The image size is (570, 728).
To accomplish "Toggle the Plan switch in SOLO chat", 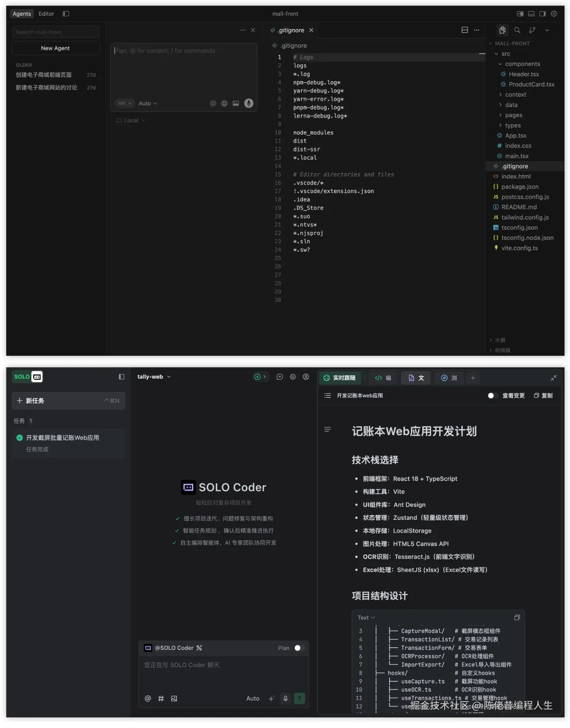I will tap(299, 648).
